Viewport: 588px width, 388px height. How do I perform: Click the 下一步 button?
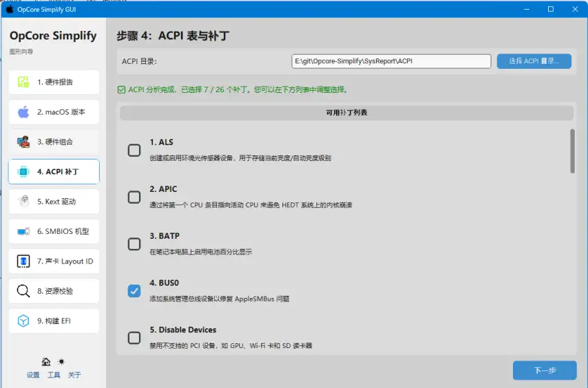coord(544,370)
